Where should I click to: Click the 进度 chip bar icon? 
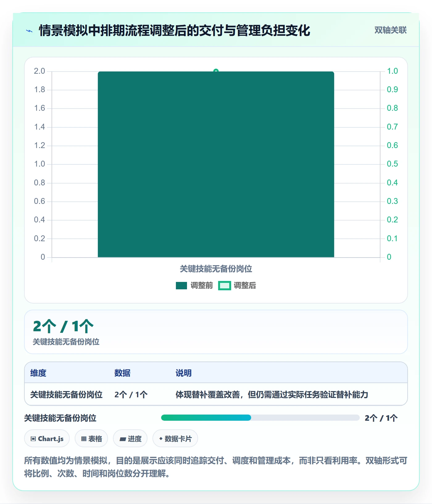coord(123,439)
